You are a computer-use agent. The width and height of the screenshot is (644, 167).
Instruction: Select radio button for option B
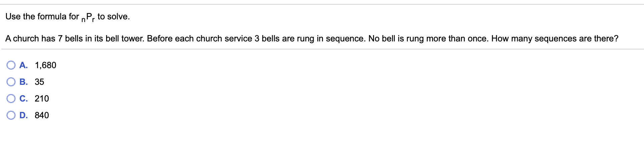click(x=11, y=82)
